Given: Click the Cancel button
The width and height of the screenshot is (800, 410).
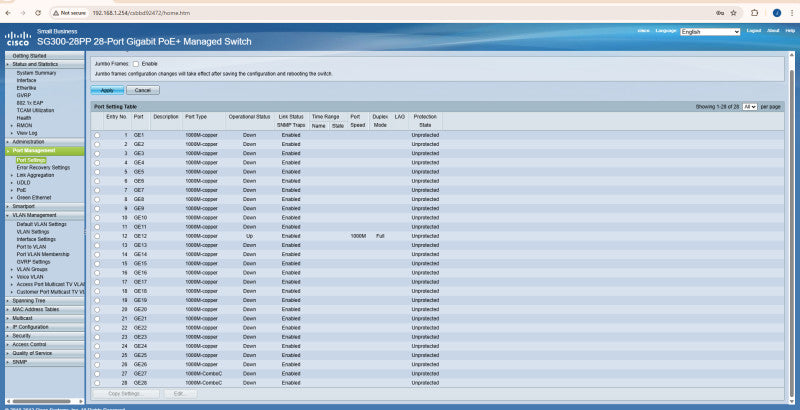Looking at the screenshot, I should point(143,90).
